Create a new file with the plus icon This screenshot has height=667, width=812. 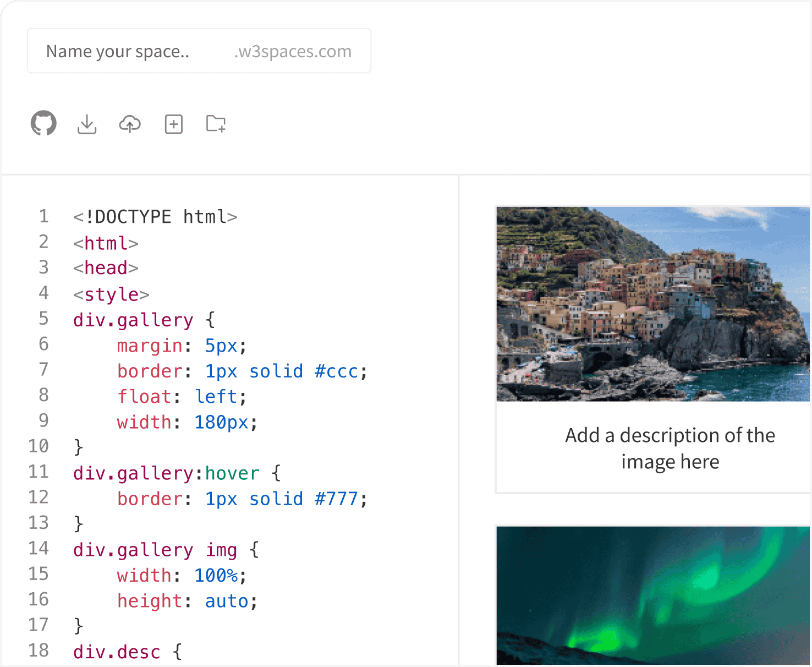(x=173, y=124)
